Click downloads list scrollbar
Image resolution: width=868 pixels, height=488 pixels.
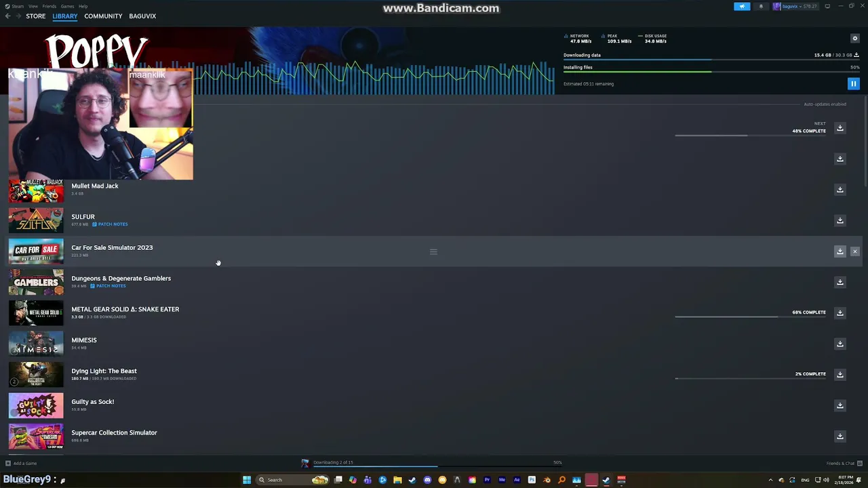point(865,142)
